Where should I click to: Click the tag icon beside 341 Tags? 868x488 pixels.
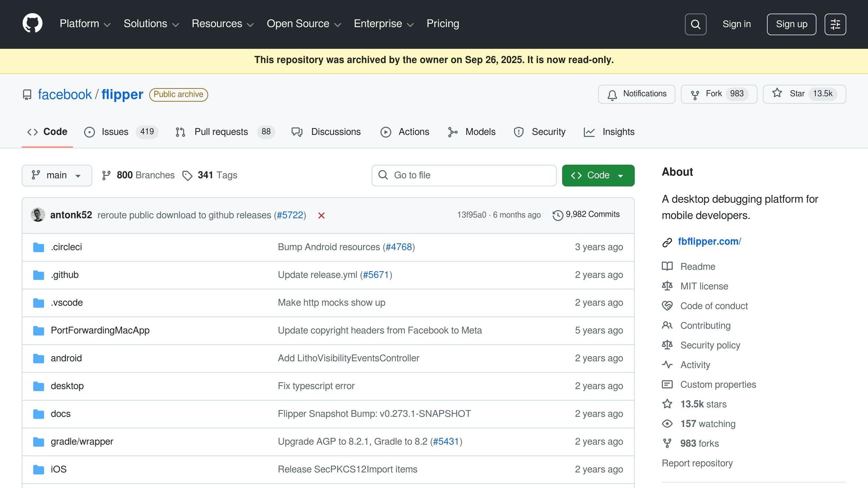pyautogui.click(x=187, y=175)
